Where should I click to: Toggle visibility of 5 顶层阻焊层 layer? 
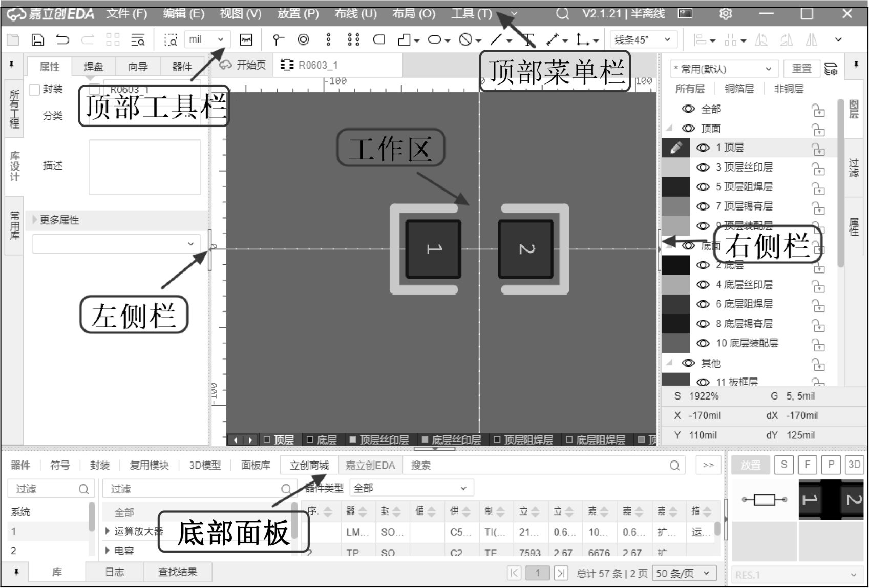tap(703, 187)
